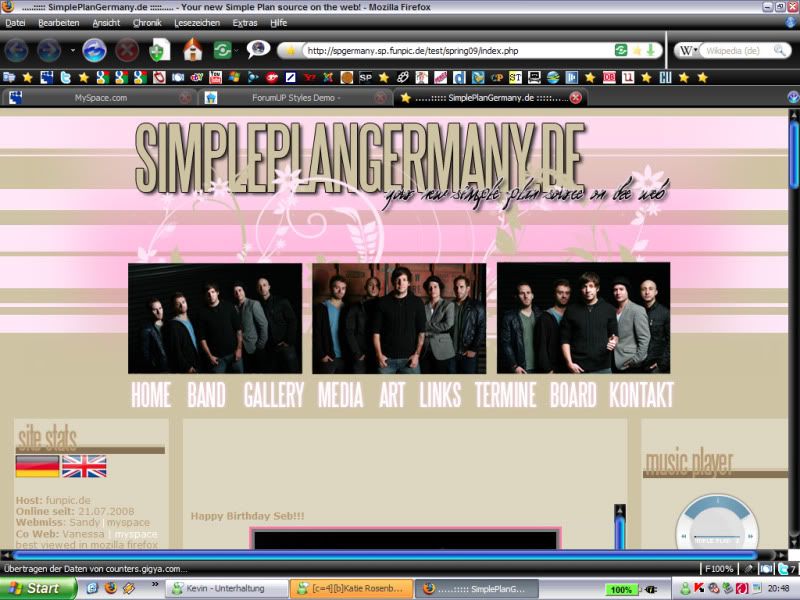Open the GALLERY navigation link
The image size is (800, 600).
273,394
